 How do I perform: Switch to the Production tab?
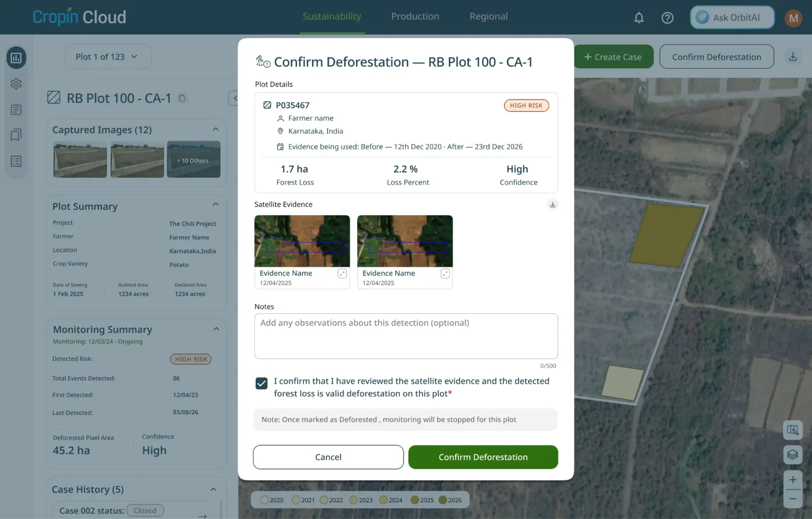415,17
